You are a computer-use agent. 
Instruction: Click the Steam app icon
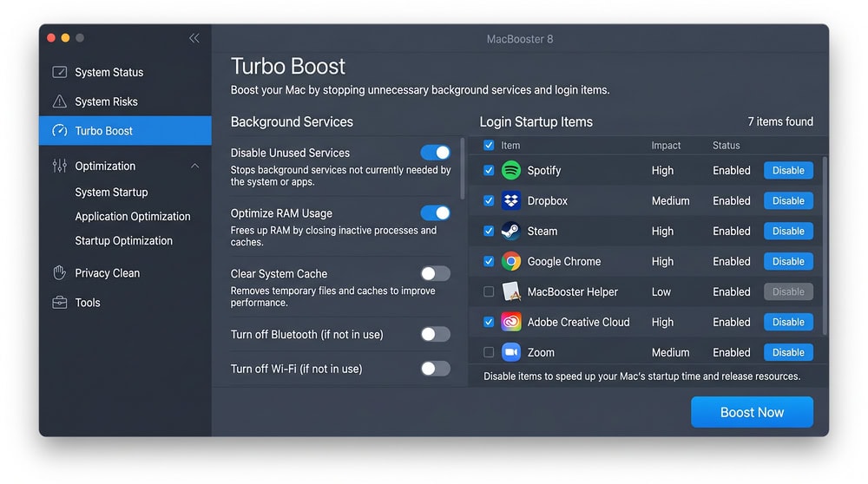click(x=511, y=232)
